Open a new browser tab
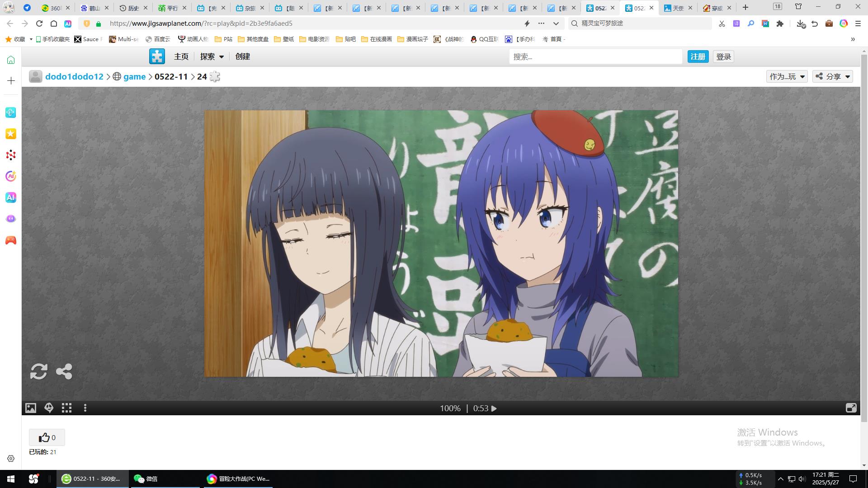The height and width of the screenshot is (488, 868). coord(745,8)
